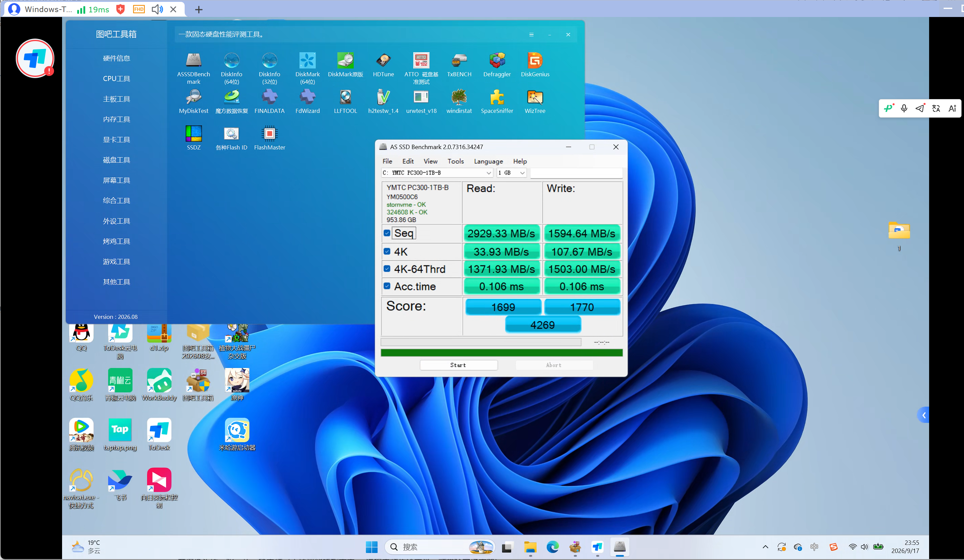Open ATTO disk benchmark tool
Screen dimensions: 964x560
(421, 61)
